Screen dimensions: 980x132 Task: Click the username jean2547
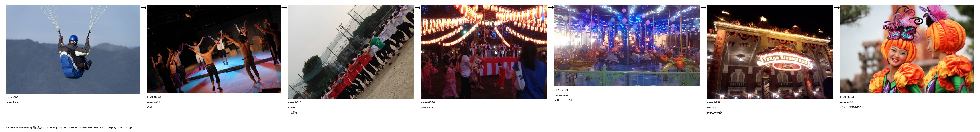click(427, 108)
